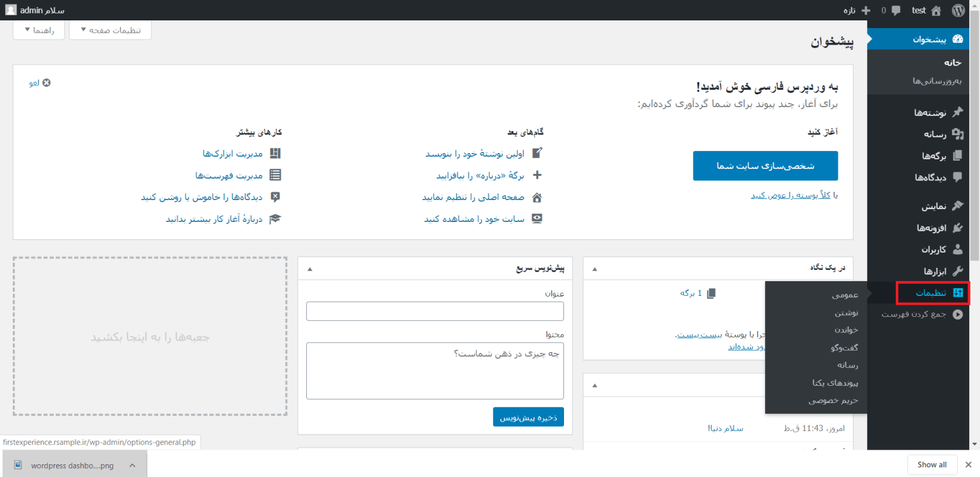Open دربارهٔ آغاز کار بیشتر بدانید link
The height and width of the screenshot is (477, 980).
214,219
